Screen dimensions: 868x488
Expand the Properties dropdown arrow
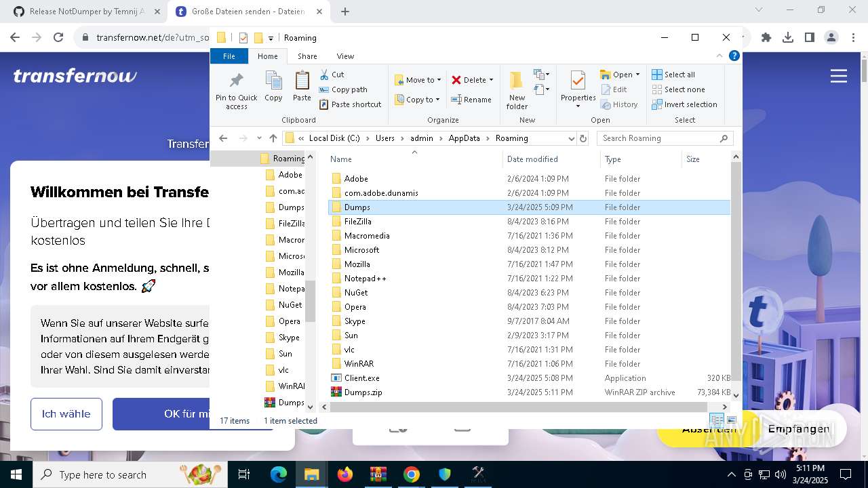pos(578,106)
